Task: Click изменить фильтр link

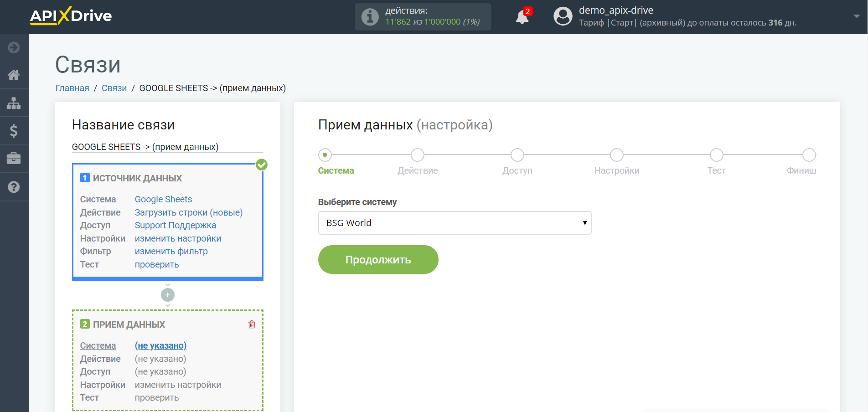Action: [x=171, y=251]
